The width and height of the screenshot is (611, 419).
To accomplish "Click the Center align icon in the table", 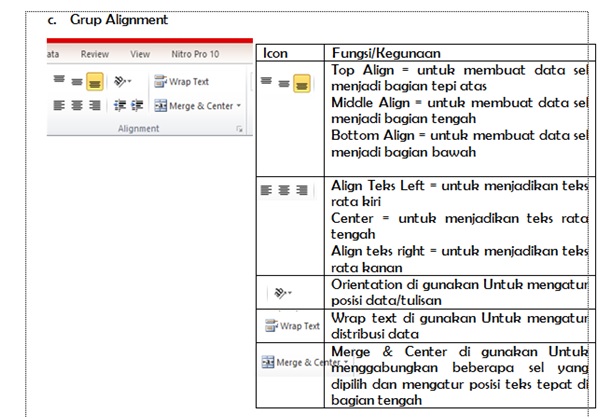I will pos(284,190).
